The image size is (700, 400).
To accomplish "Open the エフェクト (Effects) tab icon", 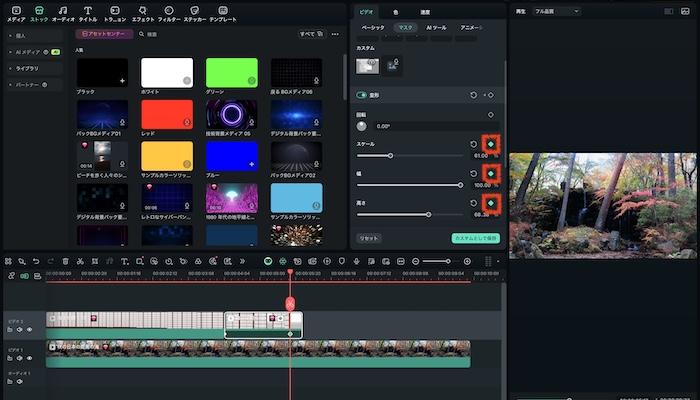I will (143, 12).
